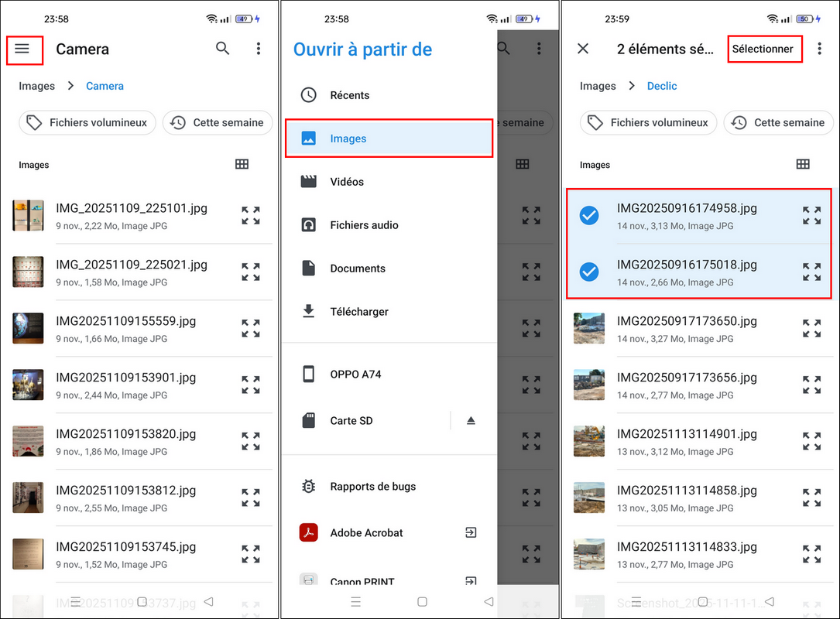The image size is (840, 619).
Task: Open full-screen preview of IMG_20251109_225101.jpg
Action: [250, 215]
